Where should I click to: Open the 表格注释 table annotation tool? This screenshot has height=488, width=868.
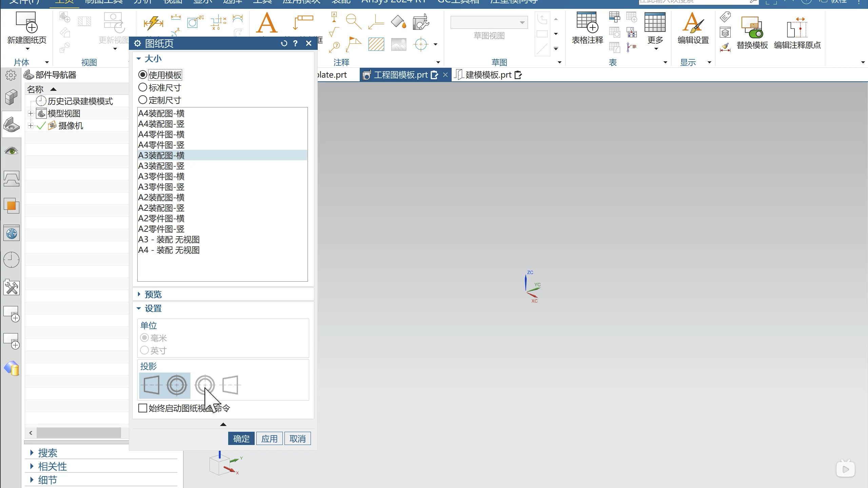click(x=587, y=23)
